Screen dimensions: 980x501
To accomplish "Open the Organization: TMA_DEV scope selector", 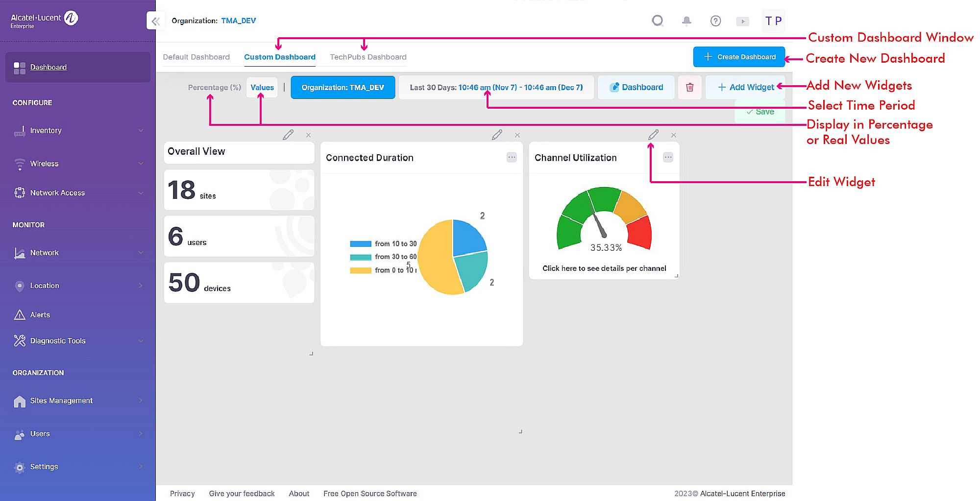I will (x=343, y=88).
